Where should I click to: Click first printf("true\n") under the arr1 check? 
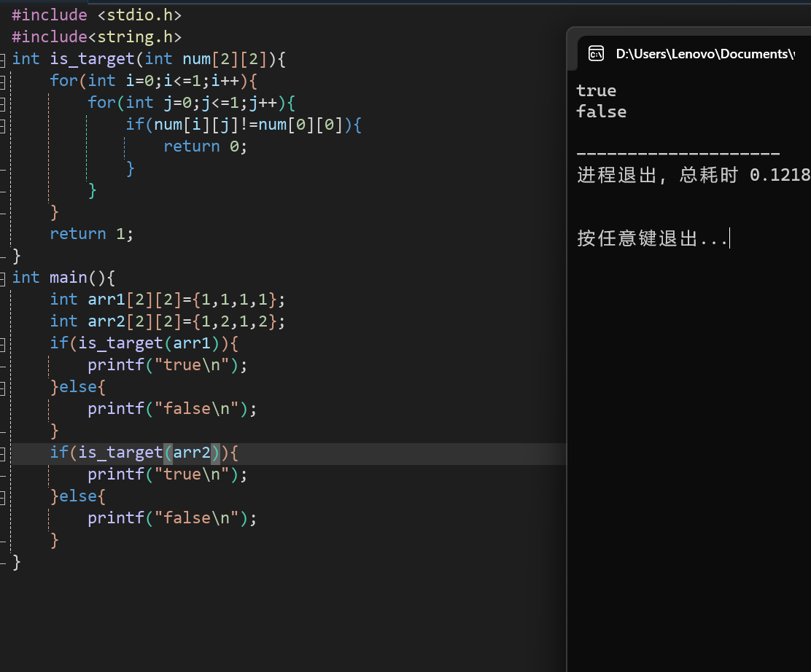(167, 365)
